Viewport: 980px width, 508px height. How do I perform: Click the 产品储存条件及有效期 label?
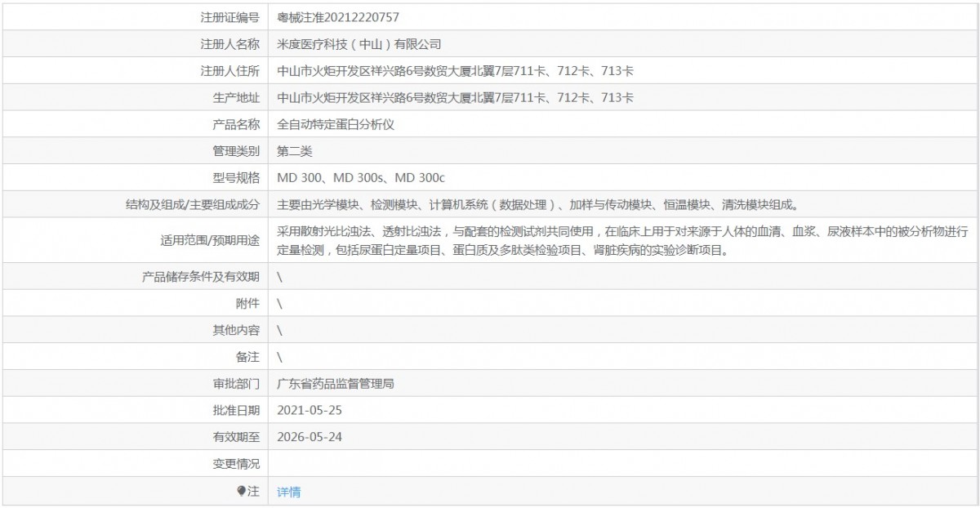click(201, 276)
